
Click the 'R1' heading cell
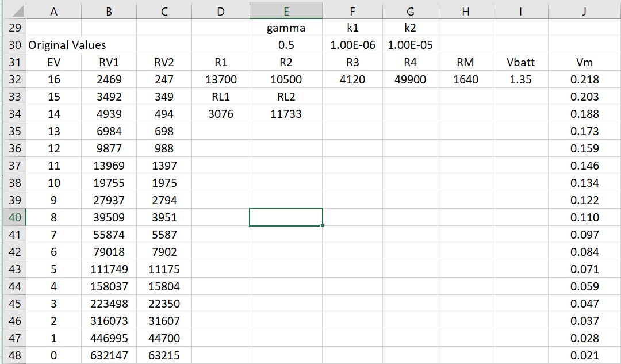(221, 62)
